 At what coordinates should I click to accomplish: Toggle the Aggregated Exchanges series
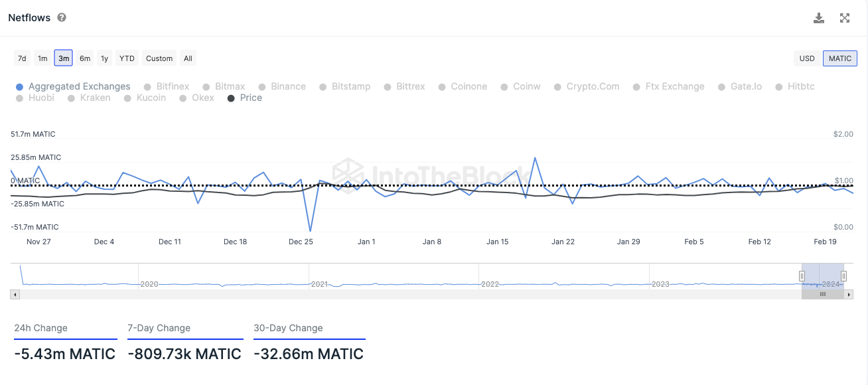[73, 86]
